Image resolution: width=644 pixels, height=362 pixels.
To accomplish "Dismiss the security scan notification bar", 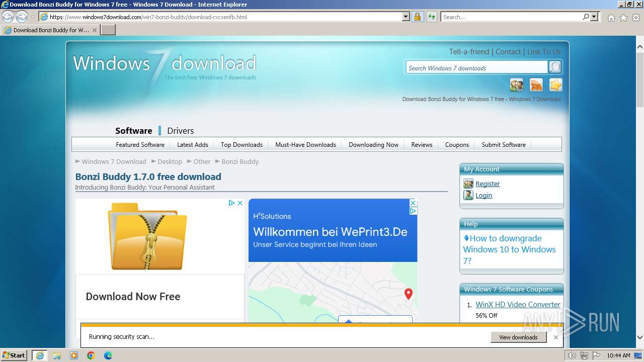I will (x=556, y=337).
